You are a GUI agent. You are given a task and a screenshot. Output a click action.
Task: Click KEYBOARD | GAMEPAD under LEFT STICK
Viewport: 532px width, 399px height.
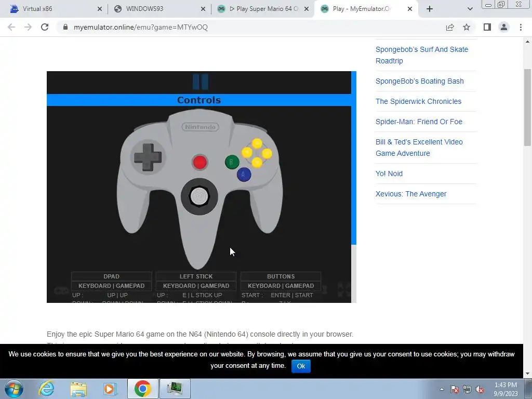[x=196, y=286]
